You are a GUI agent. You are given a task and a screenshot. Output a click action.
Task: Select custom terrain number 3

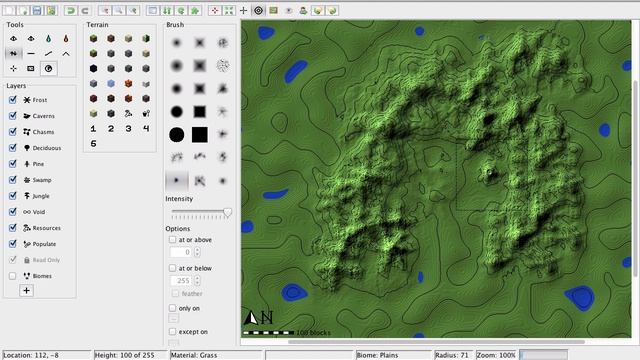coord(129,129)
